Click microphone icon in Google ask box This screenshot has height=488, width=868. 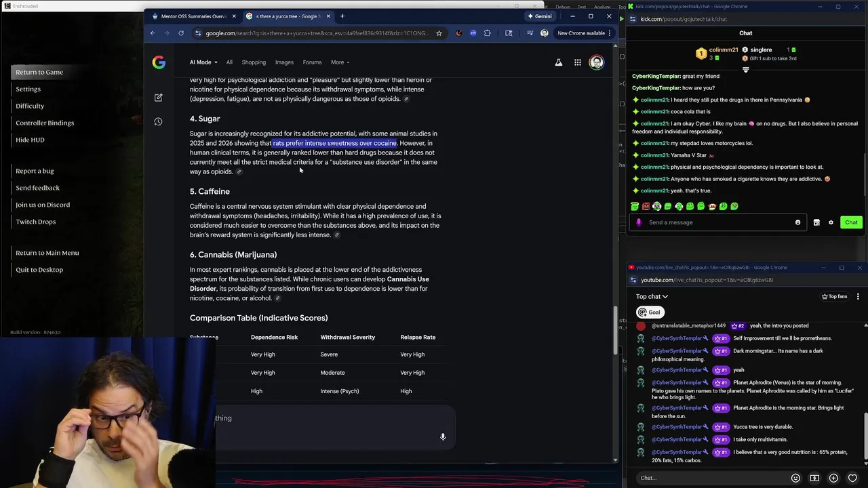pos(443,437)
